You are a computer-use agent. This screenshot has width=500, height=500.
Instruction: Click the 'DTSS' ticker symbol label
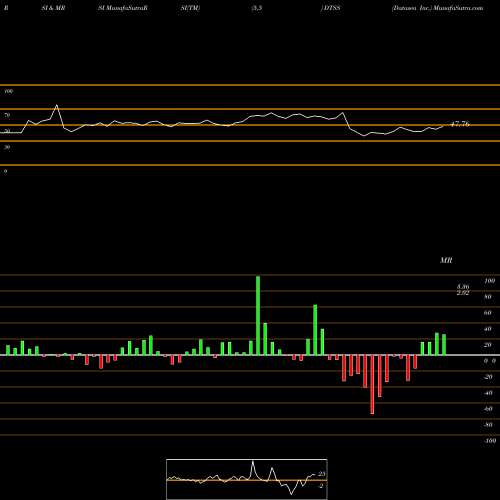coord(331,8)
